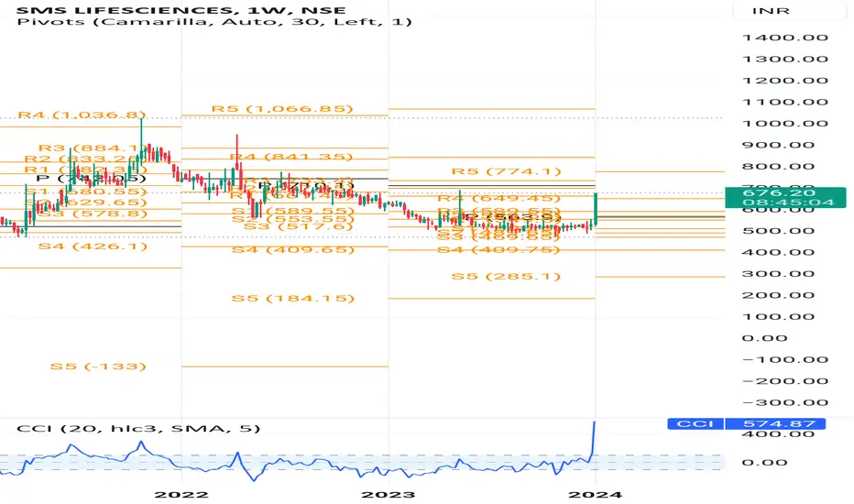Click the S5 (-133) pivot label
Viewport: 854px width, 504px height.
[x=98, y=367]
